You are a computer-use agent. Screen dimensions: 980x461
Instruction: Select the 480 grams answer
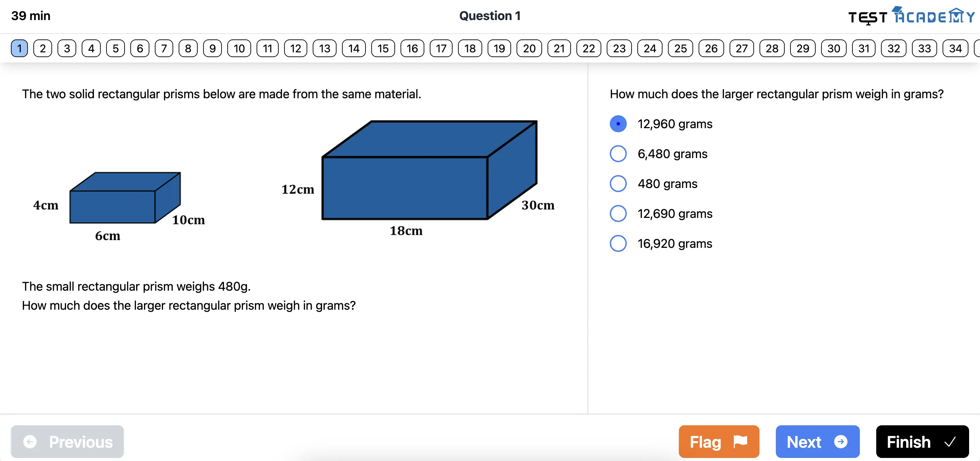(x=618, y=184)
